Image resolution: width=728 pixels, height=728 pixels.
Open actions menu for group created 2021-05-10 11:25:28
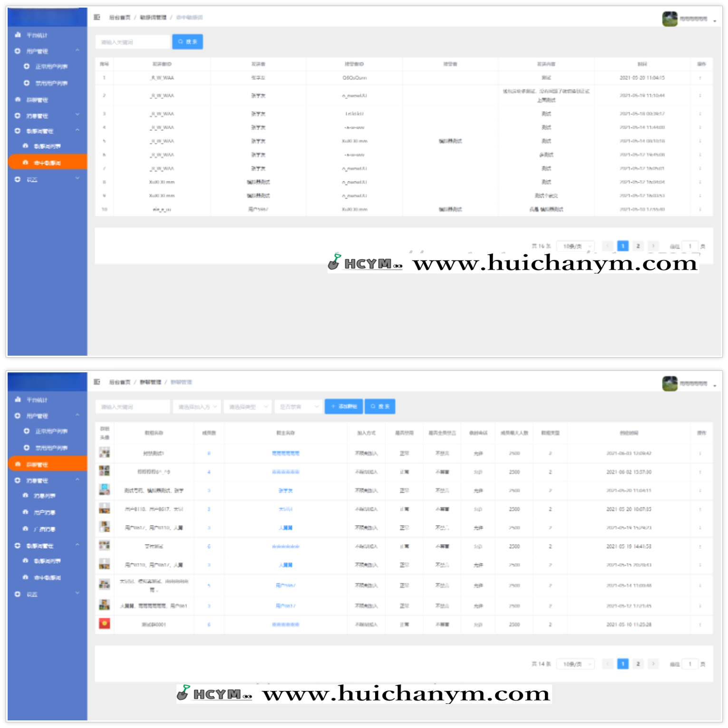point(700,625)
